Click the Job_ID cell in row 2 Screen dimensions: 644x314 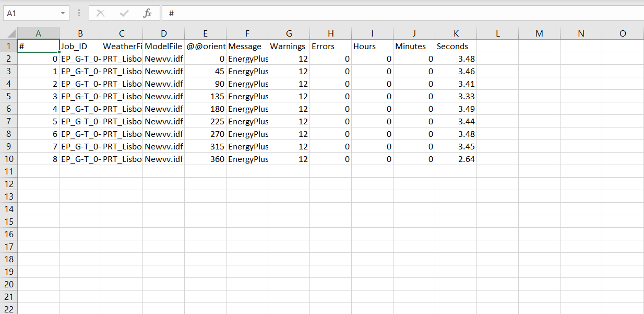[x=80, y=59]
